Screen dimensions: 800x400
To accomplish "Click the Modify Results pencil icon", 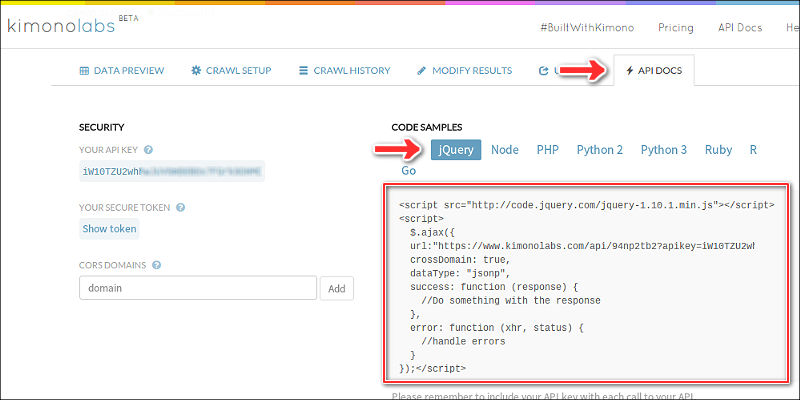I will [x=421, y=70].
